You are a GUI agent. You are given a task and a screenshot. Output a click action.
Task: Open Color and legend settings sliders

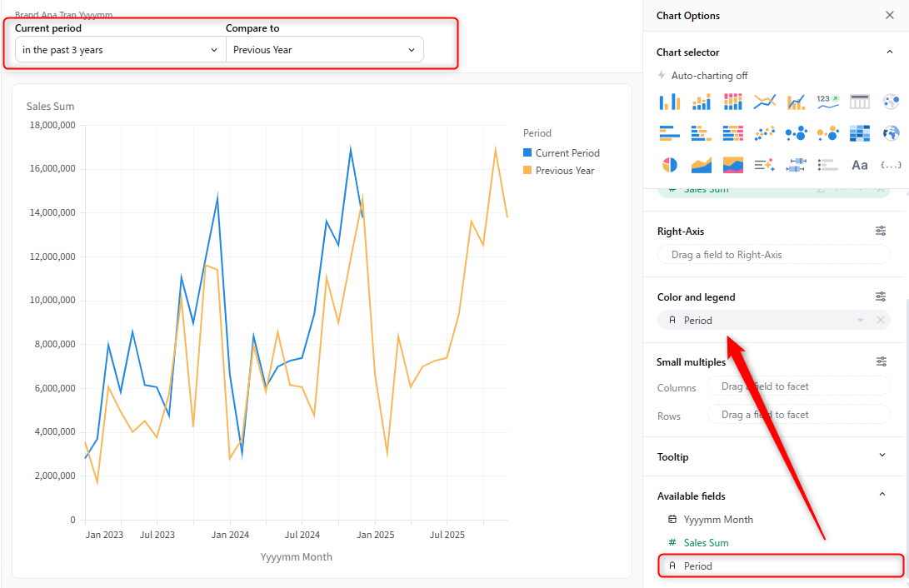tap(881, 296)
